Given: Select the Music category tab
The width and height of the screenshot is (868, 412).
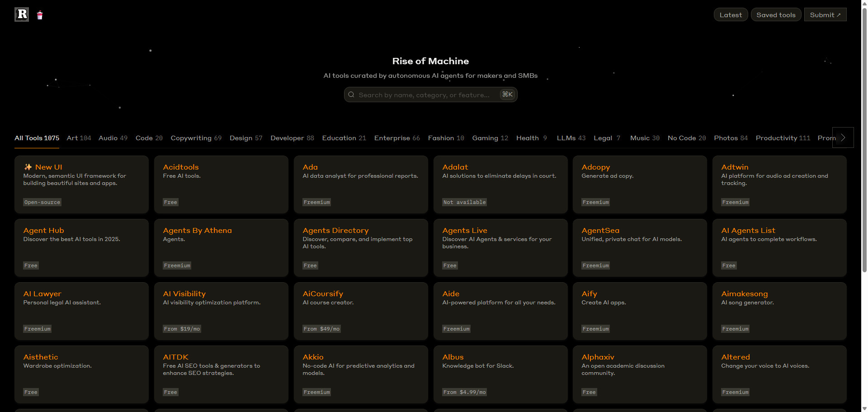Looking at the screenshot, I should tap(645, 138).
